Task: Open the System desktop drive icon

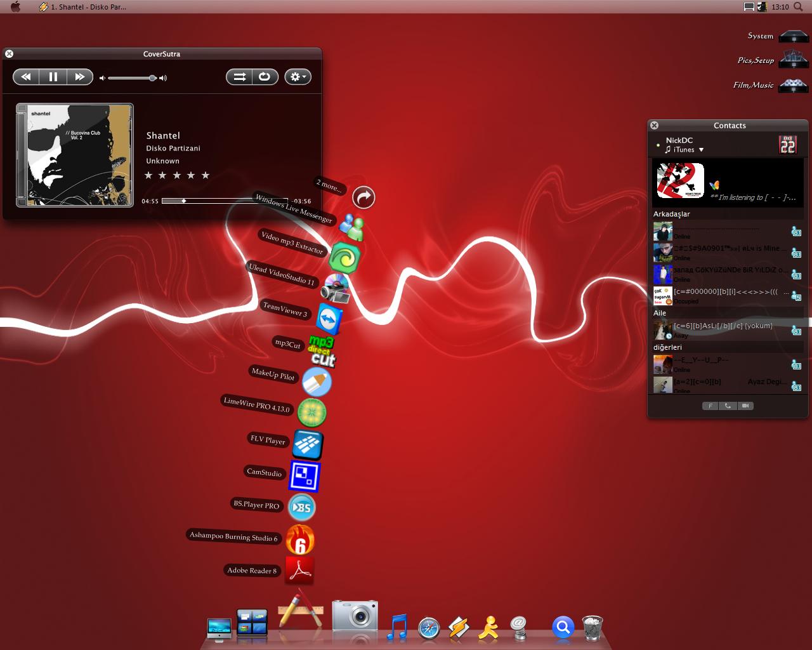Action: coord(793,36)
